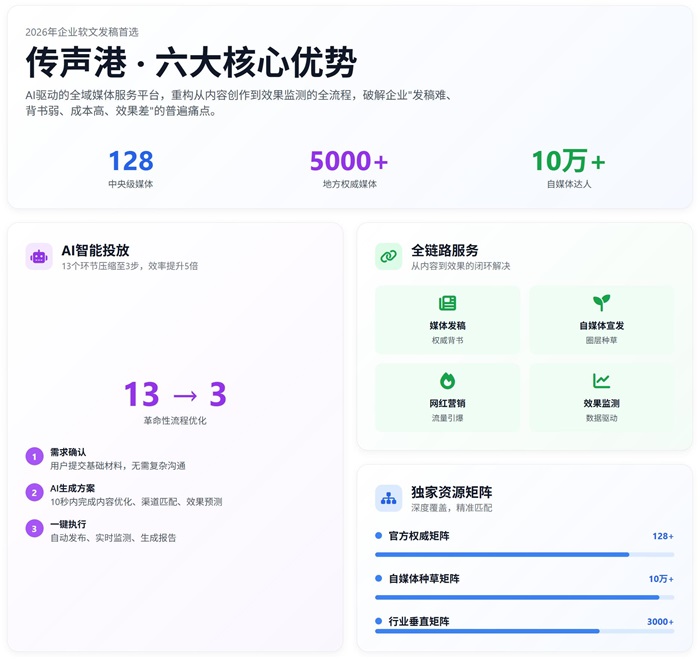700x659 pixels.
Task: Click the seedling icon above 自媒体宣发
Action: [x=601, y=303]
